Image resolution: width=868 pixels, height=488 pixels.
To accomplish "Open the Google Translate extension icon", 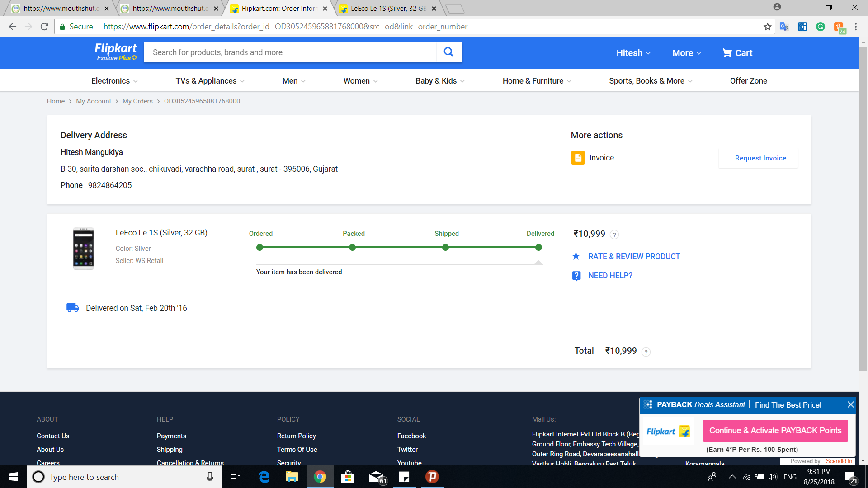I will click(x=784, y=27).
